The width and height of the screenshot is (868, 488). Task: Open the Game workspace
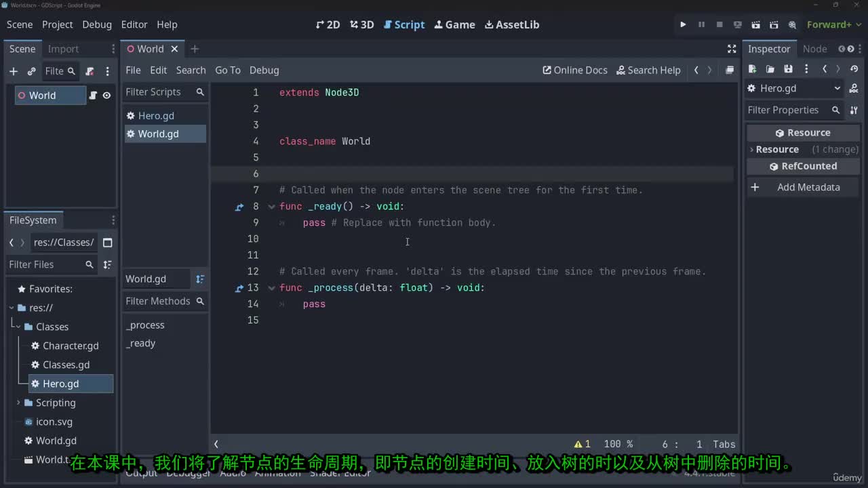point(454,24)
